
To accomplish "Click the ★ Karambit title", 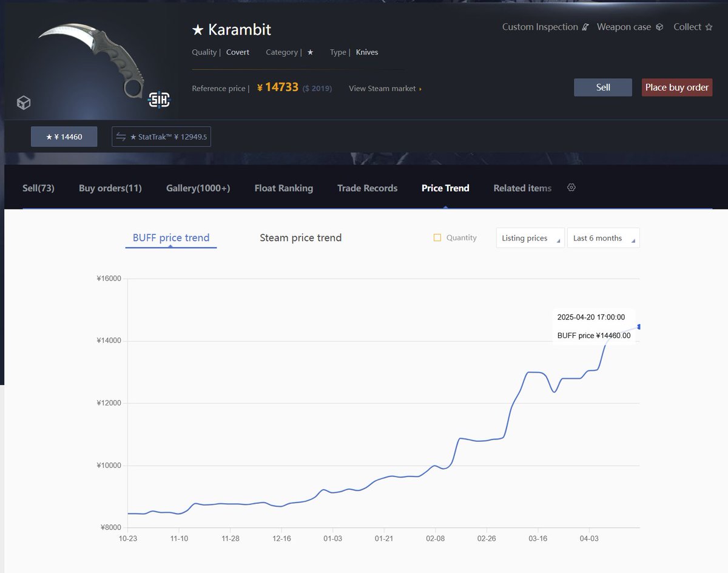I will tap(231, 29).
